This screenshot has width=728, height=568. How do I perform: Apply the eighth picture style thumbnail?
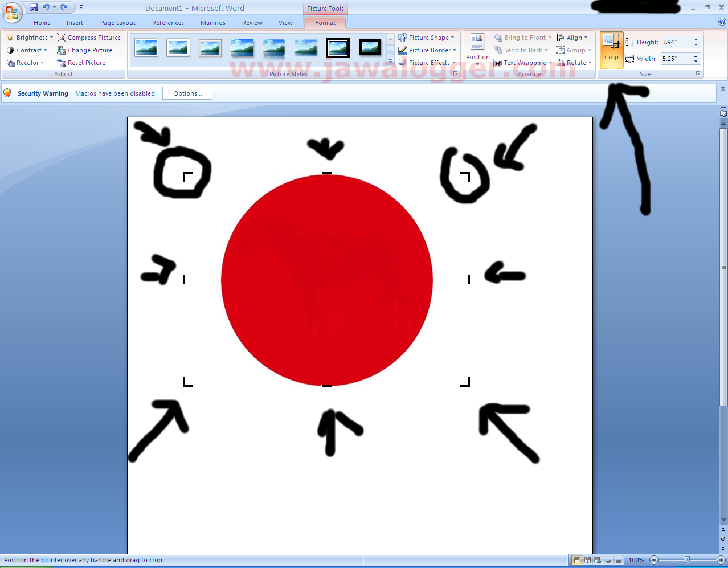point(370,48)
